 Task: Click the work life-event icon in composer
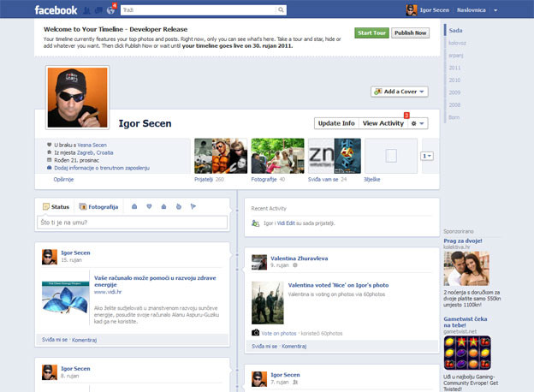tap(134, 206)
